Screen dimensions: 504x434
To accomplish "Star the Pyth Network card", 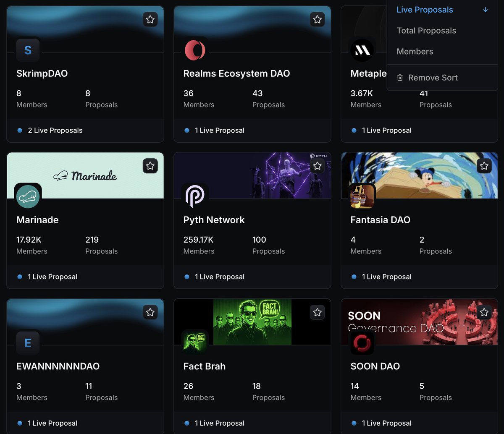I will point(318,166).
